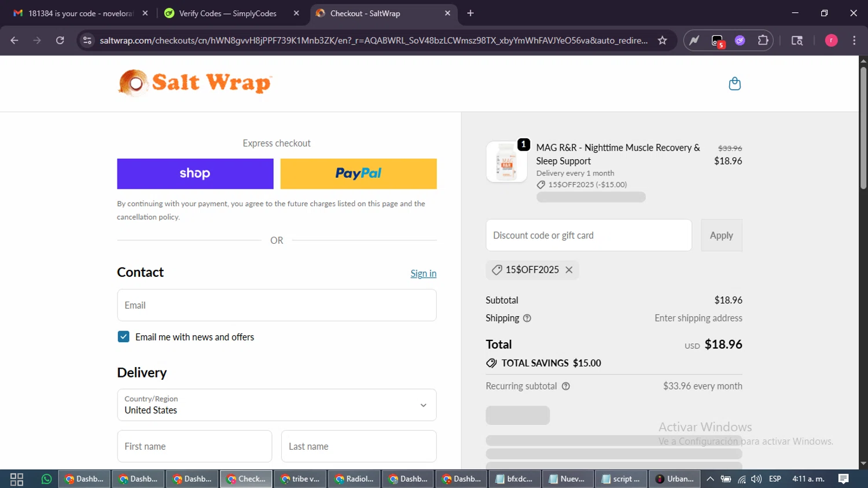The height and width of the screenshot is (488, 868).
Task: Reload the checkout page
Action: coord(60,41)
